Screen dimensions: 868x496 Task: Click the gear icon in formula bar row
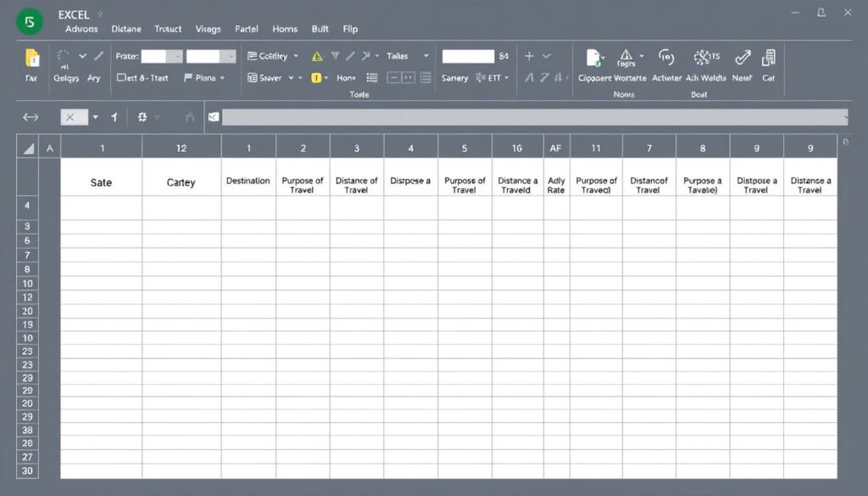pos(142,117)
